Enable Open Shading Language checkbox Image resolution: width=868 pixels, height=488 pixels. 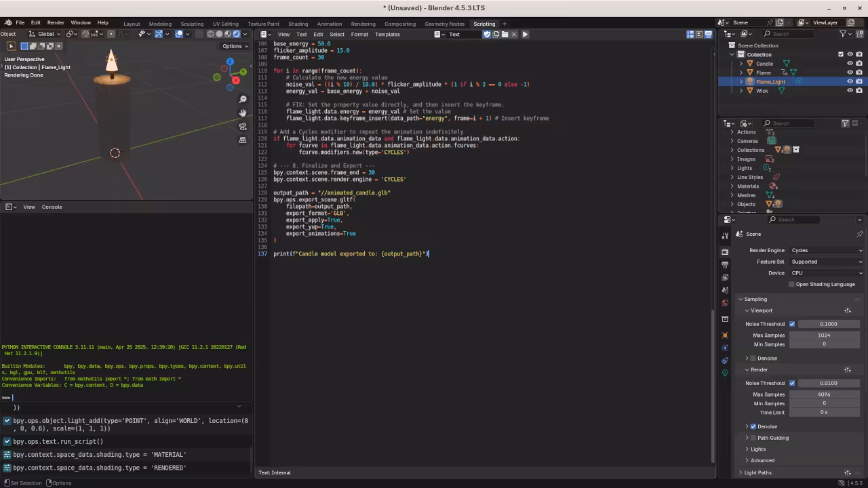pos(791,284)
